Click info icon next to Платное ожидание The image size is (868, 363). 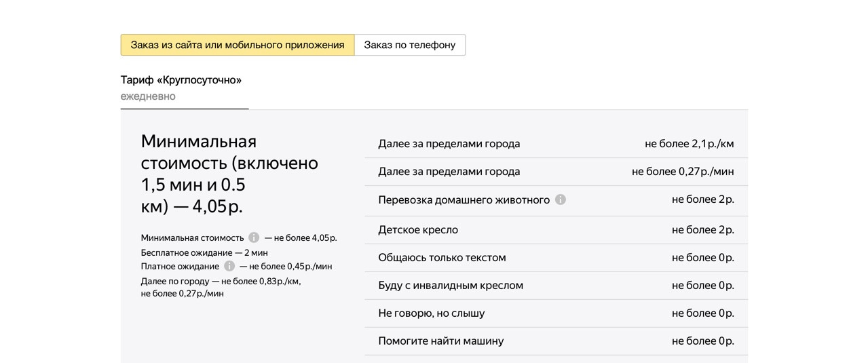[x=229, y=266]
